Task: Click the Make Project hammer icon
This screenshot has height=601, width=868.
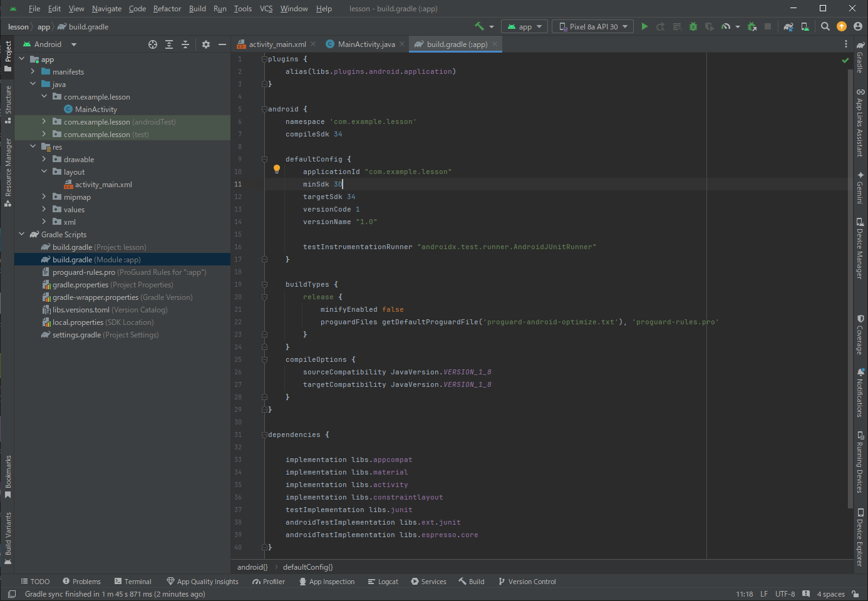Action: [480, 26]
